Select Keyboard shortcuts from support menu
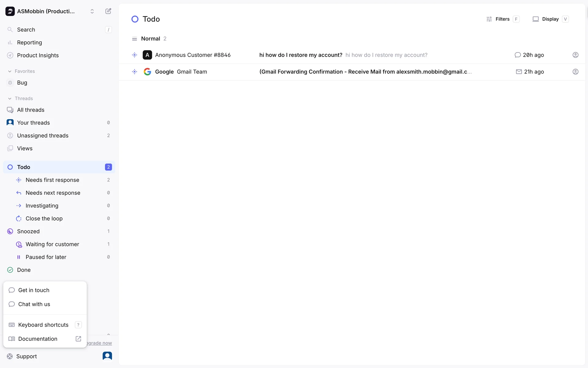The image size is (588, 368). pyautogui.click(x=43, y=325)
